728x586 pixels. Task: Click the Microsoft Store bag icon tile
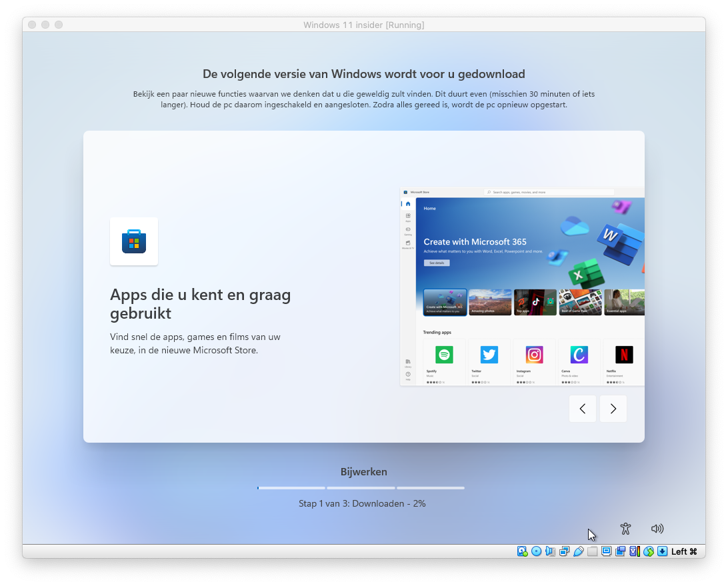pos(134,241)
